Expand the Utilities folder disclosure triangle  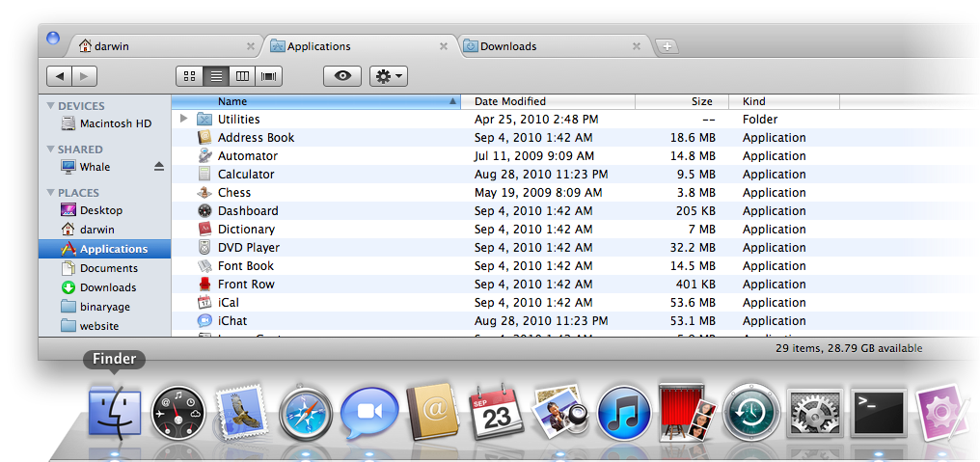click(x=183, y=119)
